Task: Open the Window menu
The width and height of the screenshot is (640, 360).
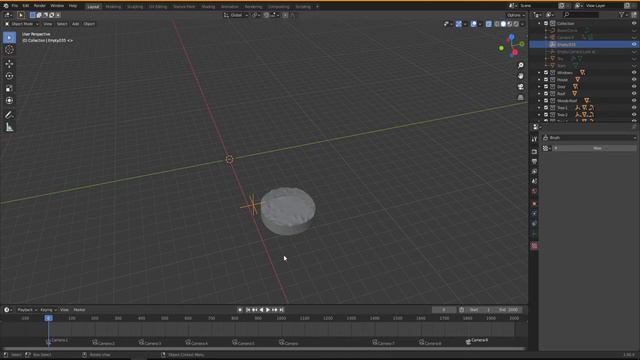Action: pyautogui.click(x=57, y=6)
